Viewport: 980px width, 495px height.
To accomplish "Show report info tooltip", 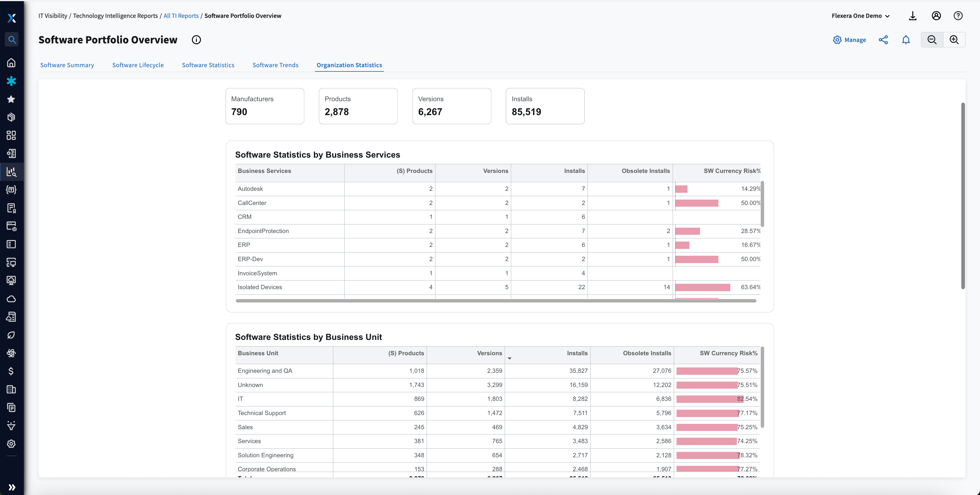I will click(x=196, y=39).
